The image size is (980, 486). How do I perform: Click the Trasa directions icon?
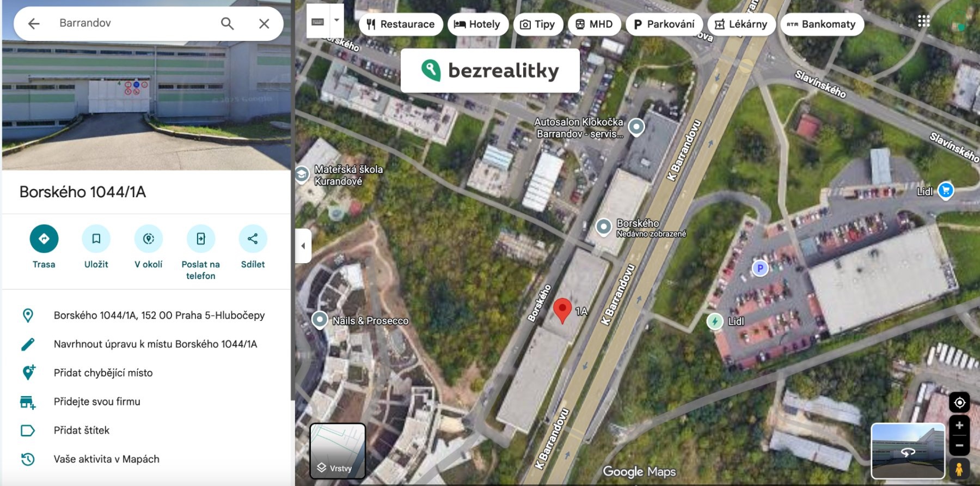pyautogui.click(x=44, y=239)
